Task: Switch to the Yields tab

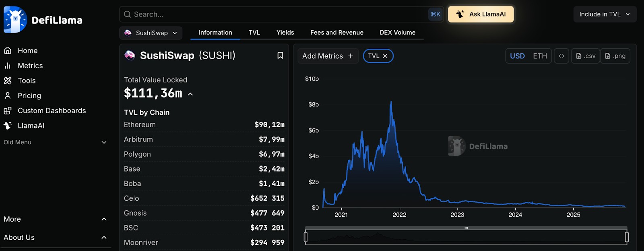Action: click(x=285, y=33)
